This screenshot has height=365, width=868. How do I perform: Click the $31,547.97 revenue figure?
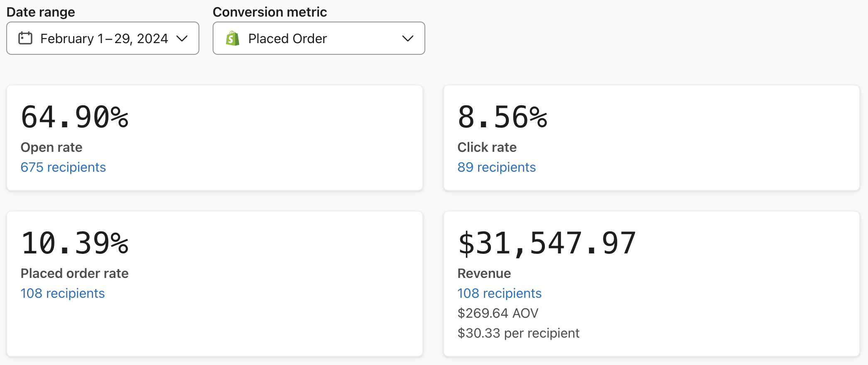point(547,243)
